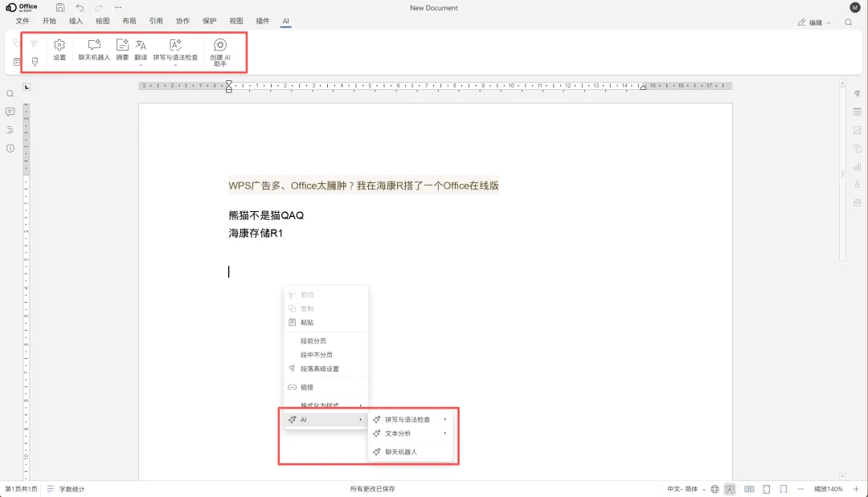Switch to the 插件 tab
Viewport: 868px width, 497px height.
tap(263, 21)
